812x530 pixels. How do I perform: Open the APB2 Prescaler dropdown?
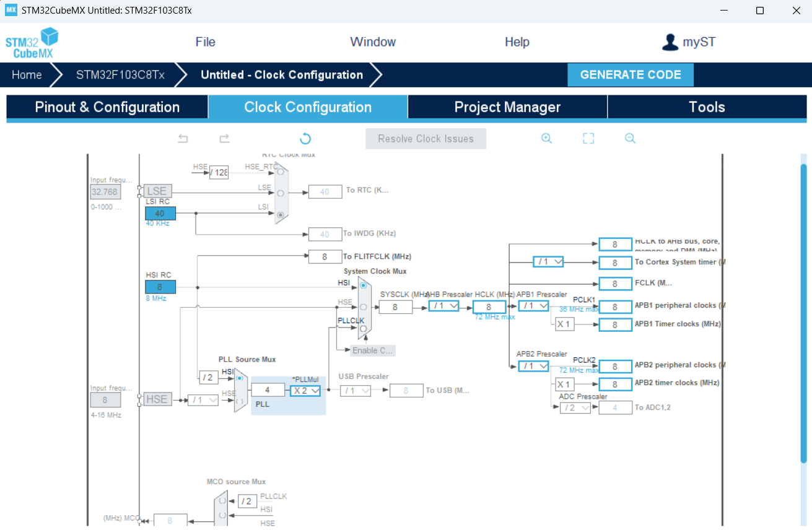click(x=533, y=366)
